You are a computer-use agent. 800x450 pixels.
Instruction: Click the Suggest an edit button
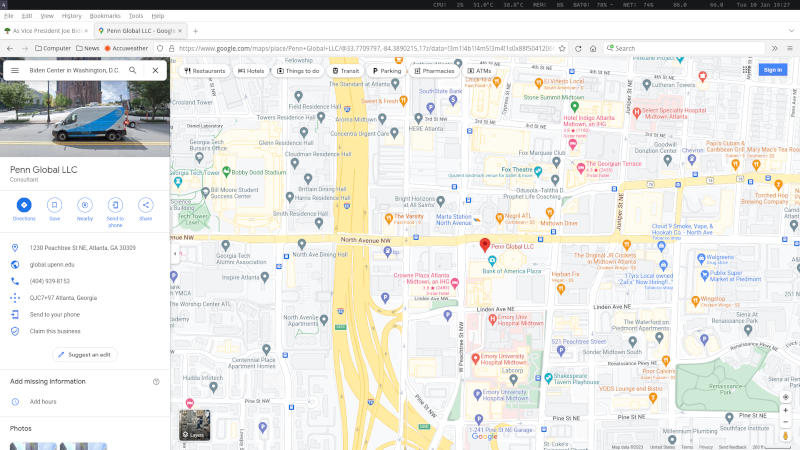point(85,355)
